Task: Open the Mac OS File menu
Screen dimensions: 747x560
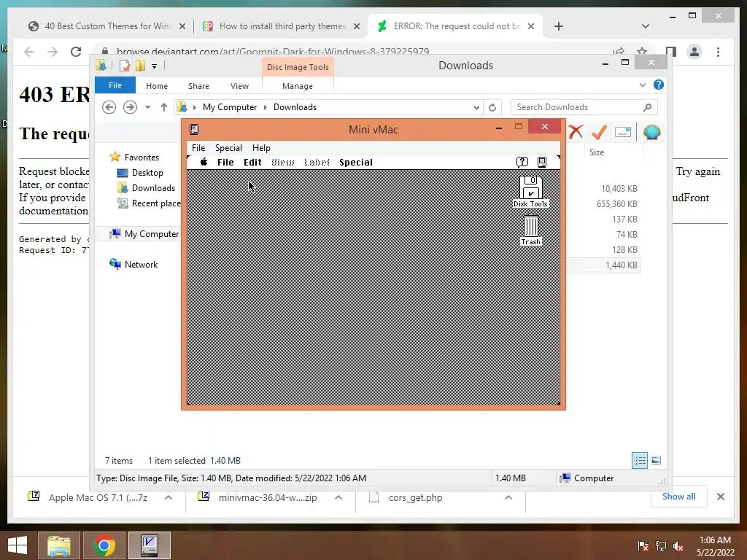Action: [x=225, y=162]
